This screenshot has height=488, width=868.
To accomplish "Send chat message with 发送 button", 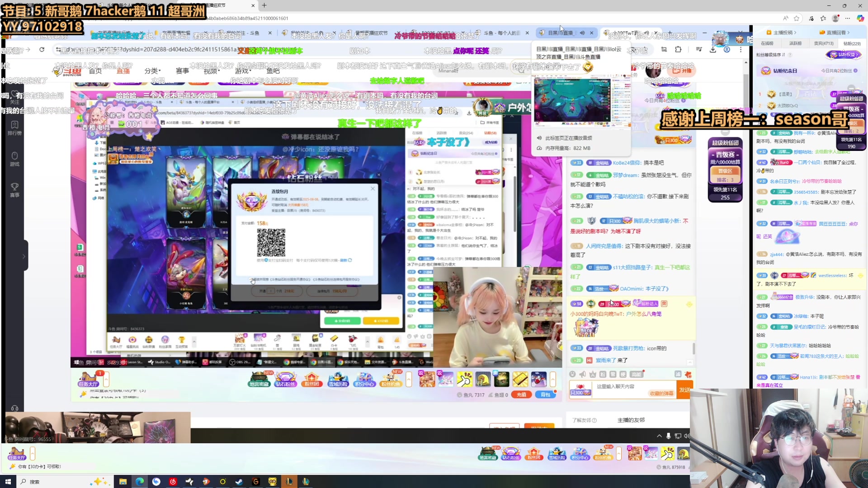I will (685, 389).
